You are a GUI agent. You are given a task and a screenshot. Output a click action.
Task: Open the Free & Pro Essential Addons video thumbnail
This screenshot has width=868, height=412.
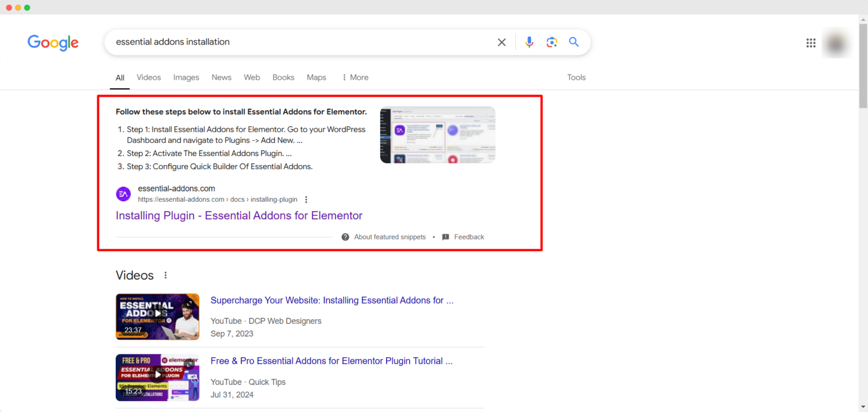157,378
